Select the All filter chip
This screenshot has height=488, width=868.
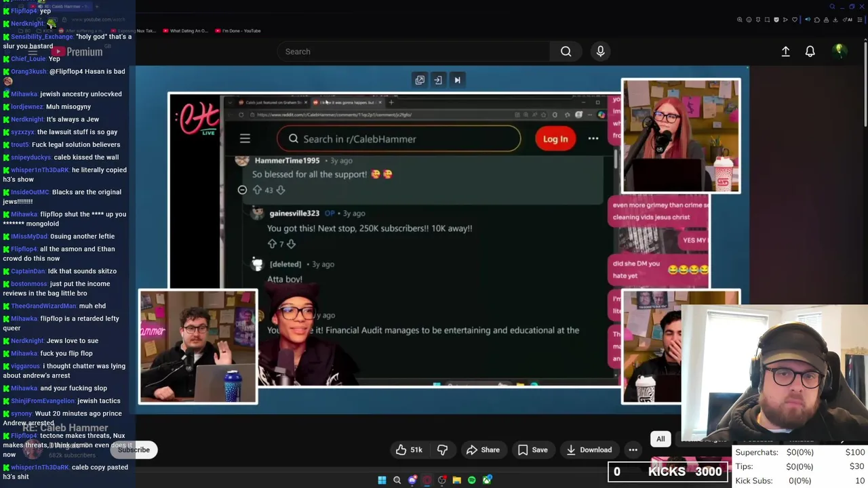coord(660,439)
